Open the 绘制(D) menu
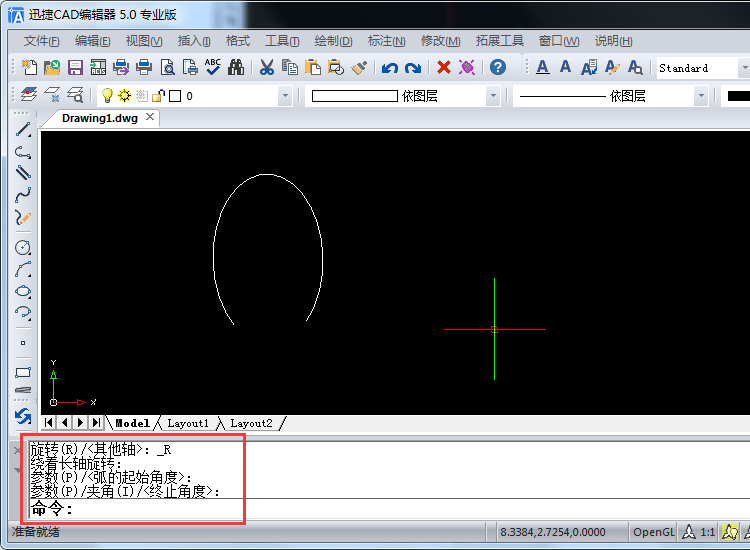Viewport: 750px width, 550px height. click(x=333, y=41)
